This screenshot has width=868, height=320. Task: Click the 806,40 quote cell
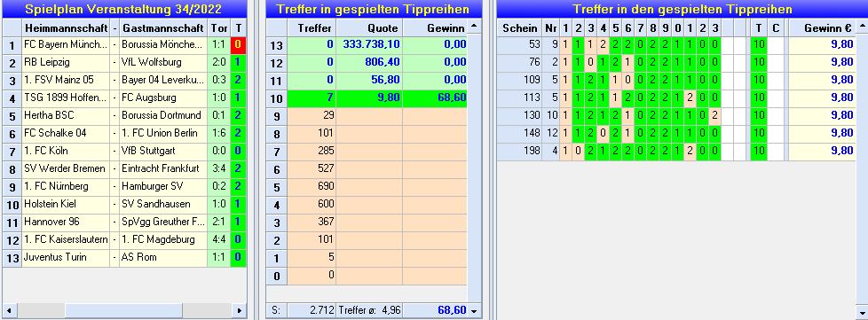click(x=369, y=63)
